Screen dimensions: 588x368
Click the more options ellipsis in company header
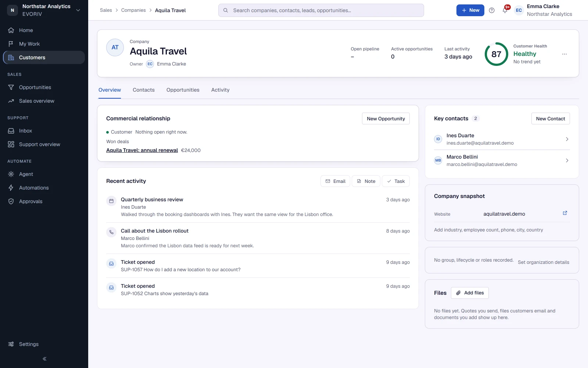564,54
